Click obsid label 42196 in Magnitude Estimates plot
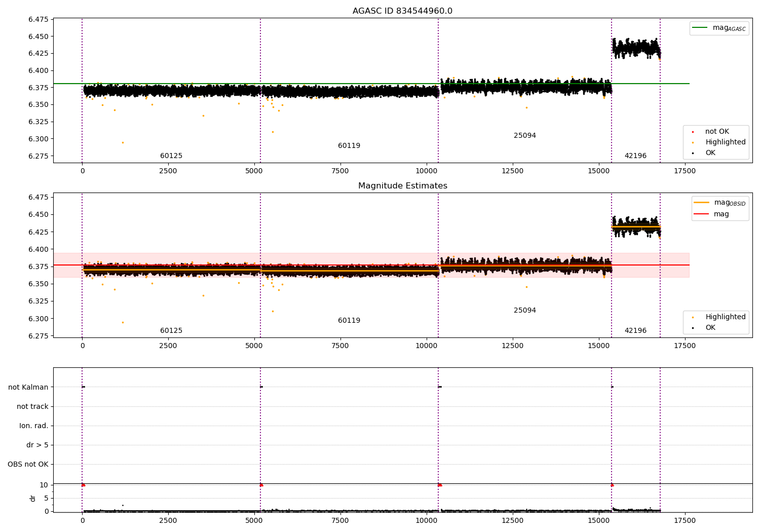The image size is (760, 532). pyautogui.click(x=635, y=331)
